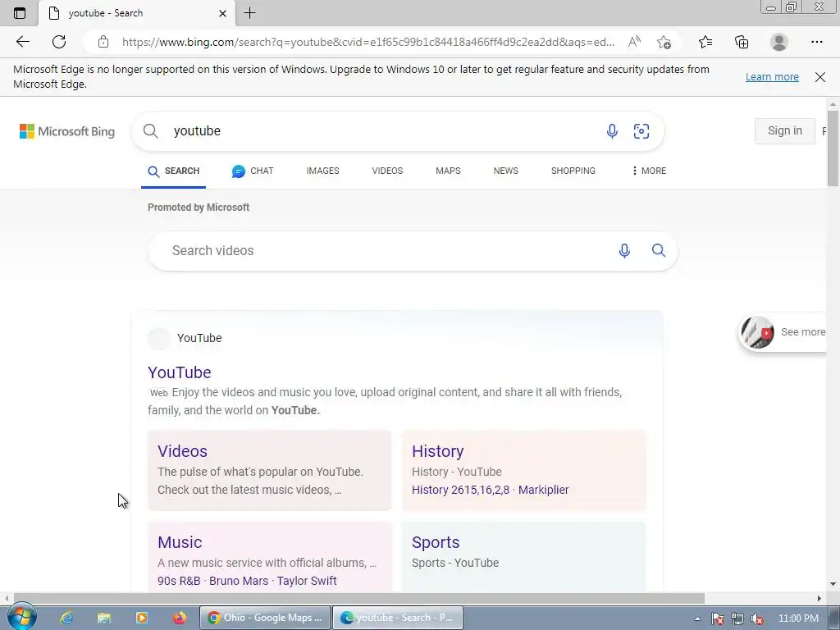The height and width of the screenshot is (630, 840).
Task: Click the horizontal scrollbar right arrow
Action: pos(819,598)
